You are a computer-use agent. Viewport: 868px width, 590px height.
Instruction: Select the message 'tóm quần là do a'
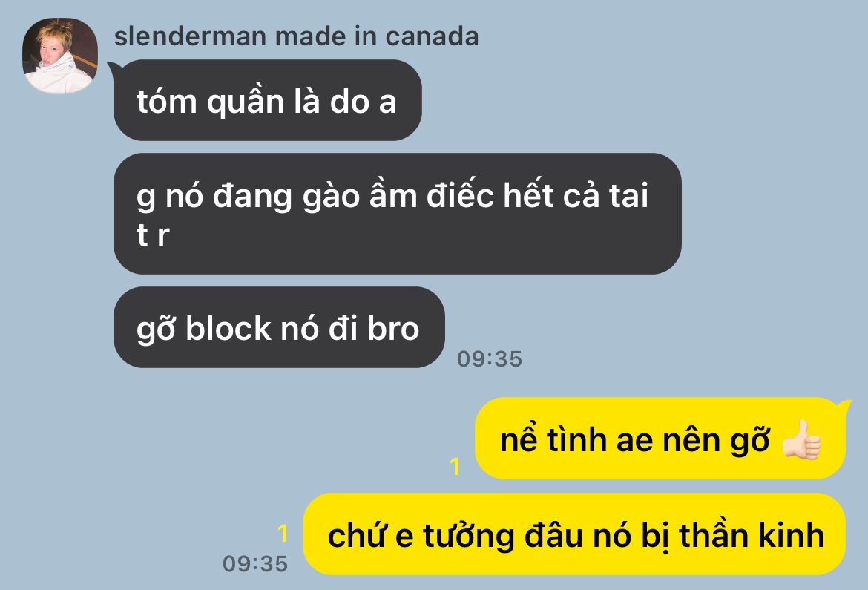coord(267,100)
